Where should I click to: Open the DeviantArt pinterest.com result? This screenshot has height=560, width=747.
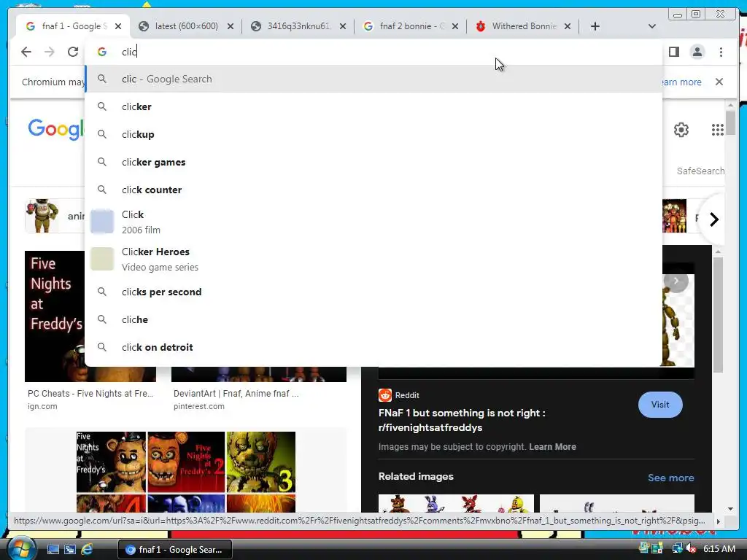pos(236,400)
